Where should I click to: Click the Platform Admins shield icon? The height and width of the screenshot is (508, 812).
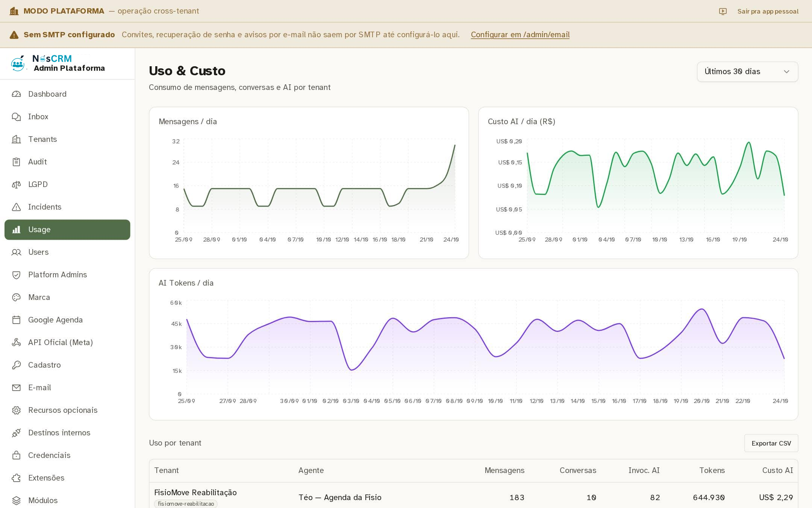[x=16, y=275]
